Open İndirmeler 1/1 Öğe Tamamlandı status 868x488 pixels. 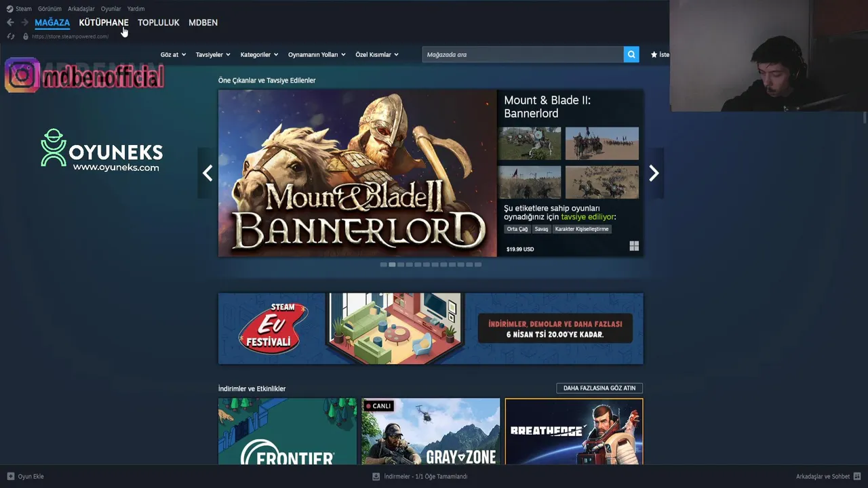425,476
